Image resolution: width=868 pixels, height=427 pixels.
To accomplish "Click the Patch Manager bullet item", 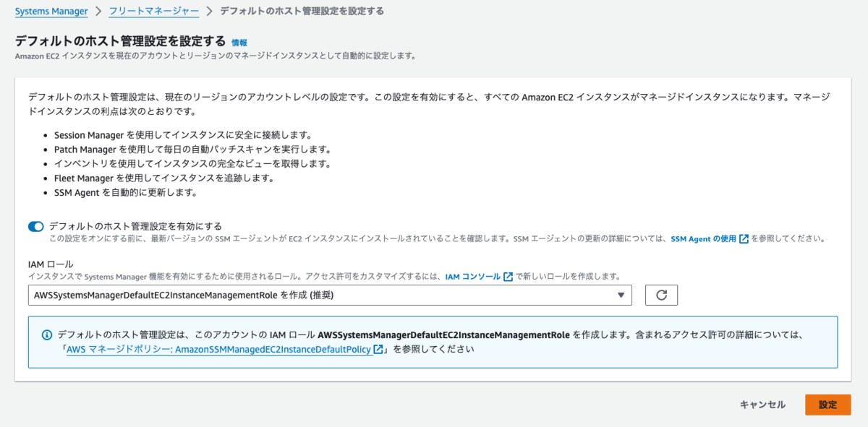I will click(192, 150).
